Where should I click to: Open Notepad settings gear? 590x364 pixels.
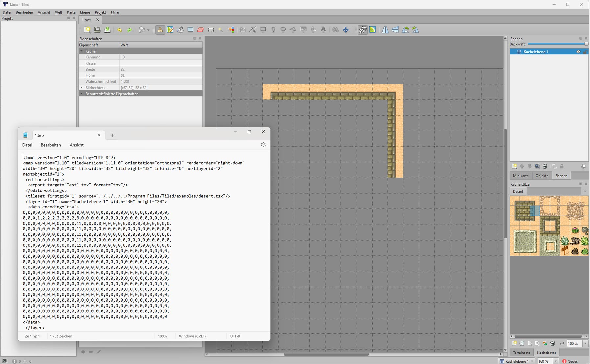(x=263, y=145)
